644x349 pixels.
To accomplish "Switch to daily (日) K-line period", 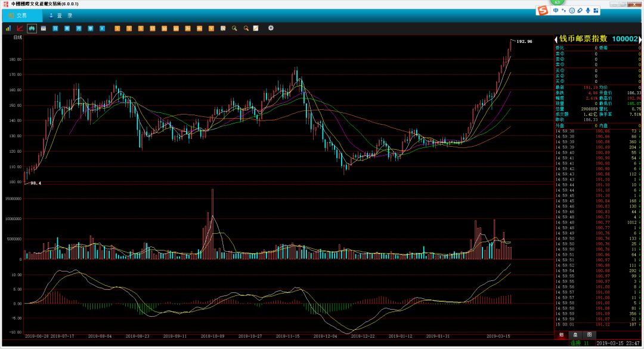I will [55, 29].
